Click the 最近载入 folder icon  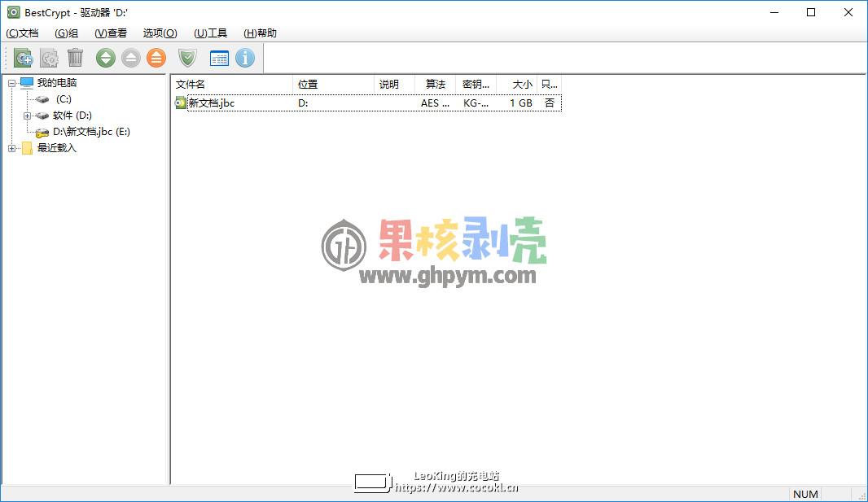point(27,148)
